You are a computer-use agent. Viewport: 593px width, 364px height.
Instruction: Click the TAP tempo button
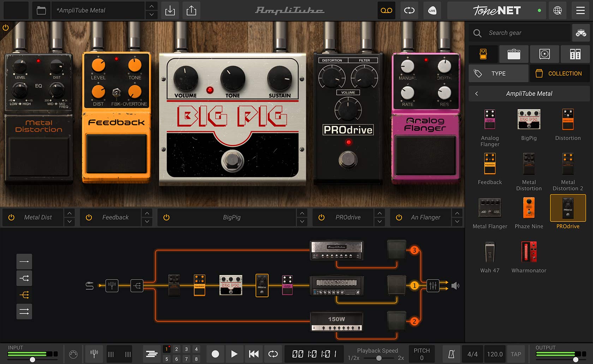click(516, 354)
